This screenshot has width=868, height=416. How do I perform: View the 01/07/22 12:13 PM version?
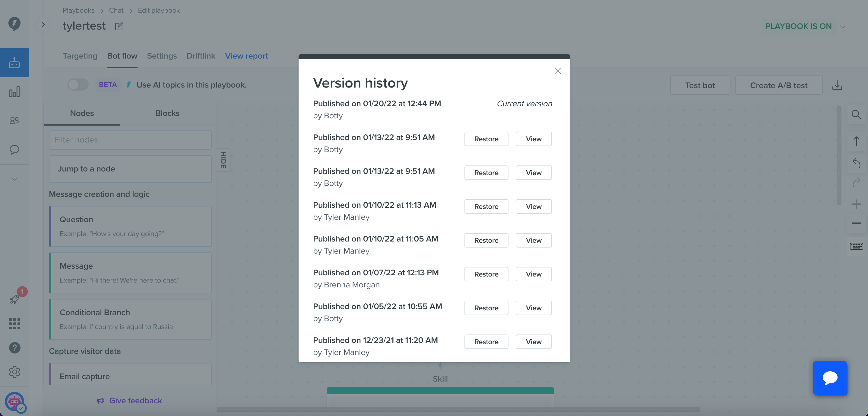[534, 274]
